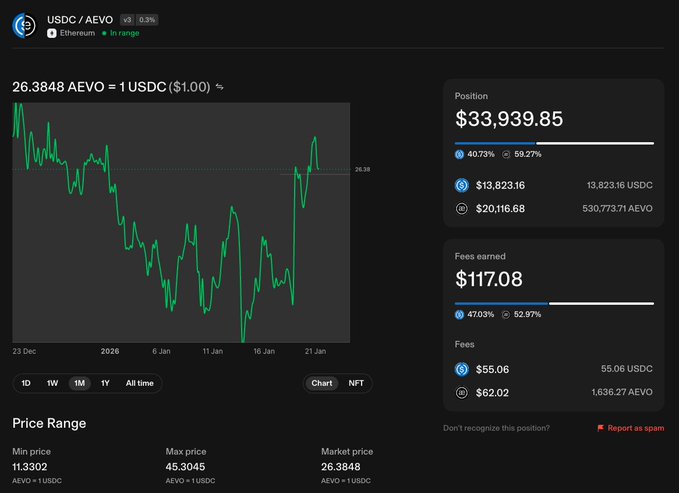Click the USDC icon beside $55.06 fees
The height and width of the screenshot is (493, 679).
[x=462, y=369]
